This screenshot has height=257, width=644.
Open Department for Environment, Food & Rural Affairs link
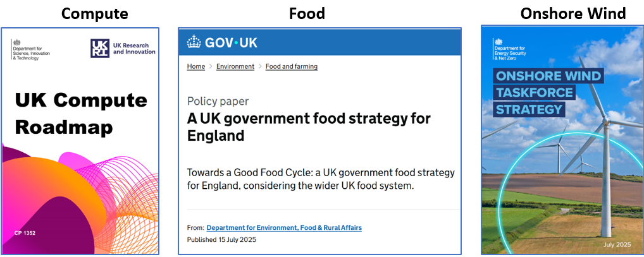click(x=284, y=227)
